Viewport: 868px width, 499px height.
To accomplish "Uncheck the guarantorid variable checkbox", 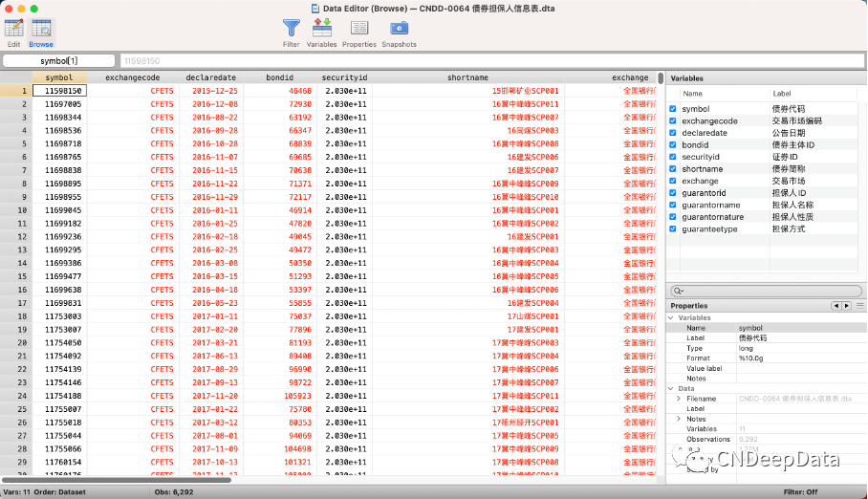I will pyautogui.click(x=673, y=193).
